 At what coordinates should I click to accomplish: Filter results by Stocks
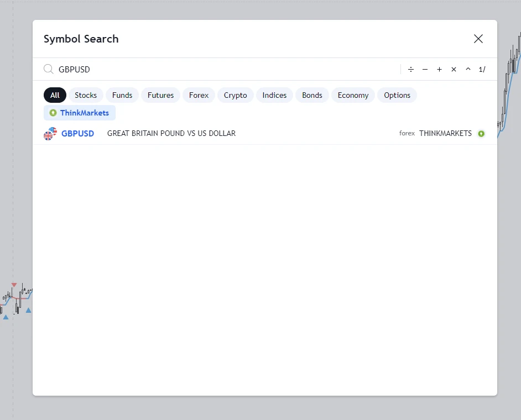tap(86, 95)
